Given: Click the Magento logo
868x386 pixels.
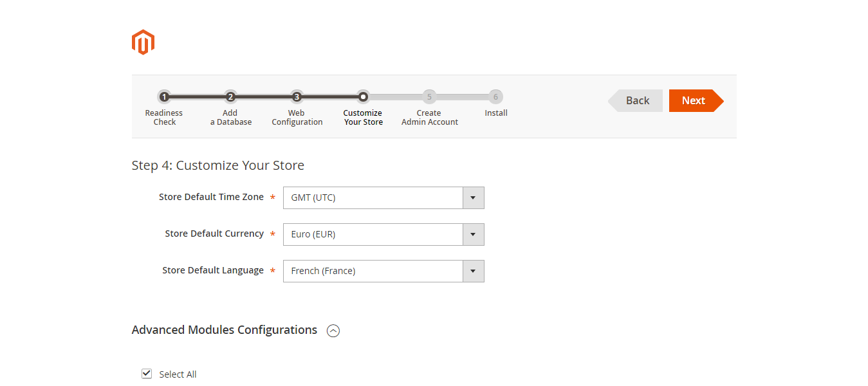Looking at the screenshot, I should 143,41.
